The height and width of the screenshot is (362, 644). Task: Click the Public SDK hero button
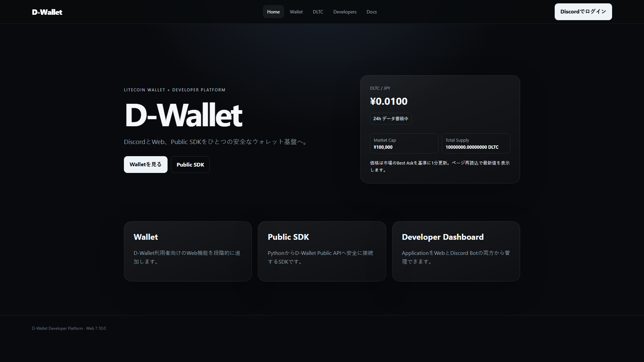[x=190, y=165]
